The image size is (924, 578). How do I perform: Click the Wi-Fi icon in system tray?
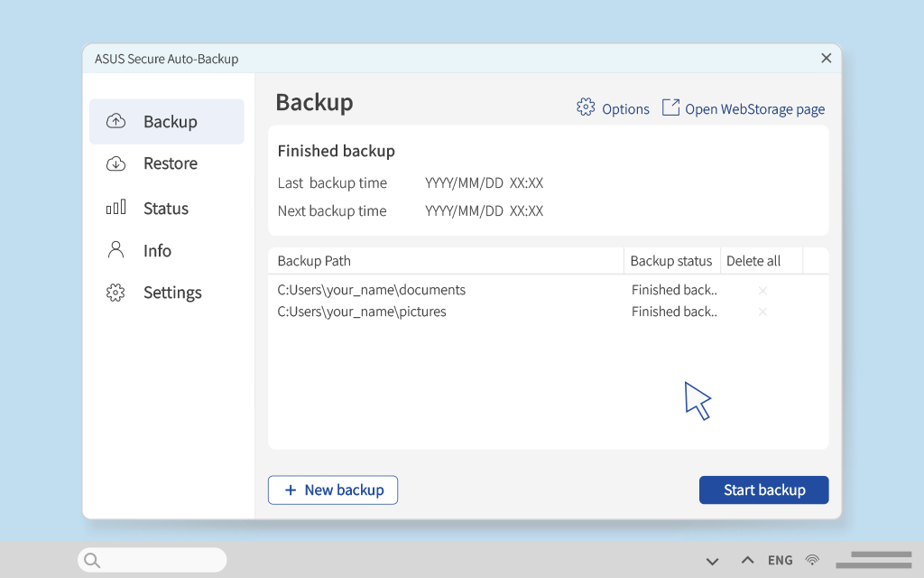pos(813,560)
